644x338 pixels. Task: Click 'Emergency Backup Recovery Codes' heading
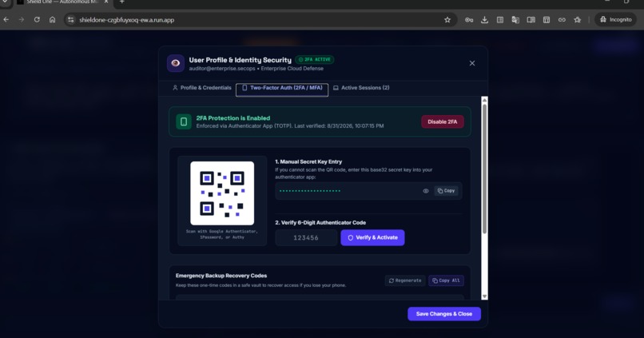click(221, 276)
